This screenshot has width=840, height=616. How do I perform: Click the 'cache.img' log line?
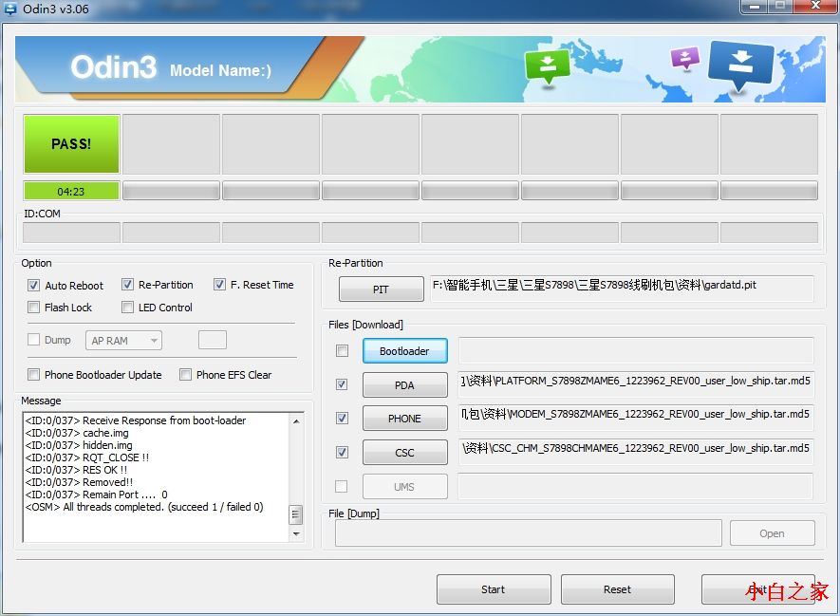pyautogui.click(x=77, y=433)
